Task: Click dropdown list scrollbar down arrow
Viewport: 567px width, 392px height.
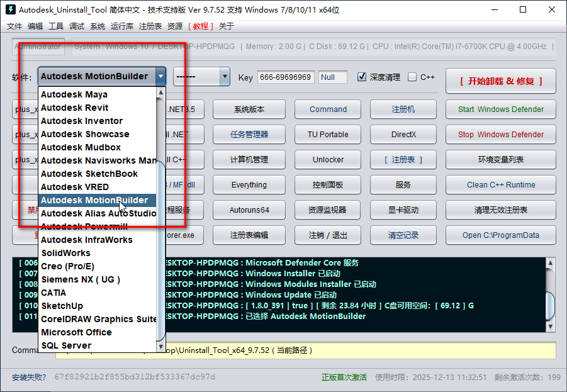Action: pyautogui.click(x=161, y=347)
